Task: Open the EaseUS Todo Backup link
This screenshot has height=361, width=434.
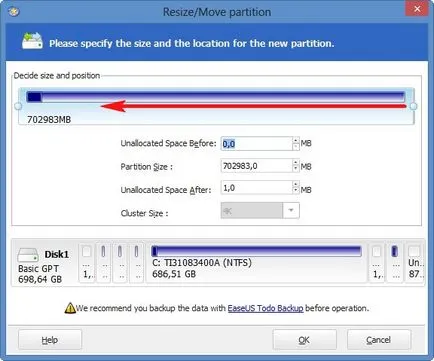Action: click(265, 308)
